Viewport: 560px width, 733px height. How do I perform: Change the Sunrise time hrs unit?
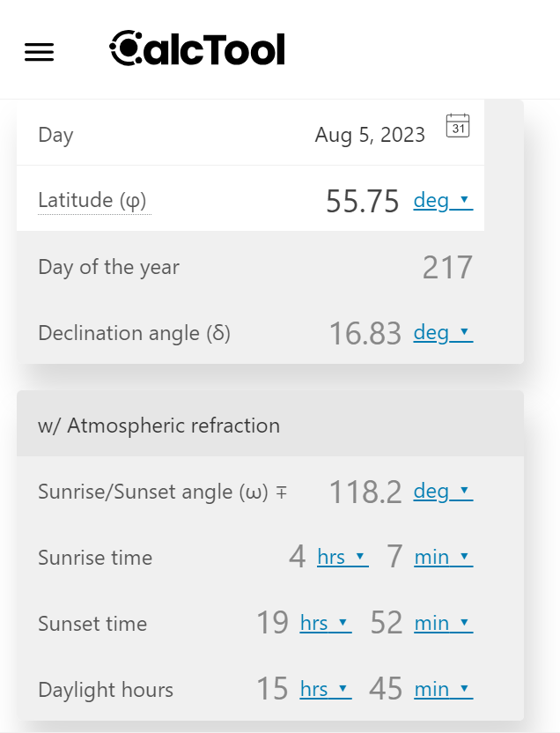coord(343,557)
